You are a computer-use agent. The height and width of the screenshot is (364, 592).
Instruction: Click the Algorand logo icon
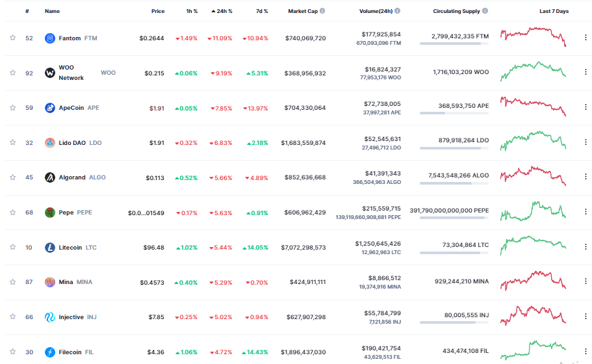coord(50,177)
